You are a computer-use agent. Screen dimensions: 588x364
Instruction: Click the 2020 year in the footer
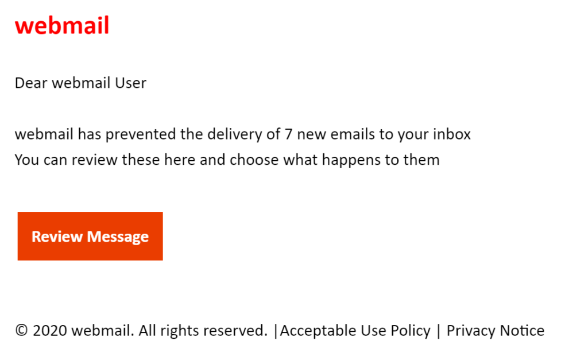pyautogui.click(x=50, y=331)
